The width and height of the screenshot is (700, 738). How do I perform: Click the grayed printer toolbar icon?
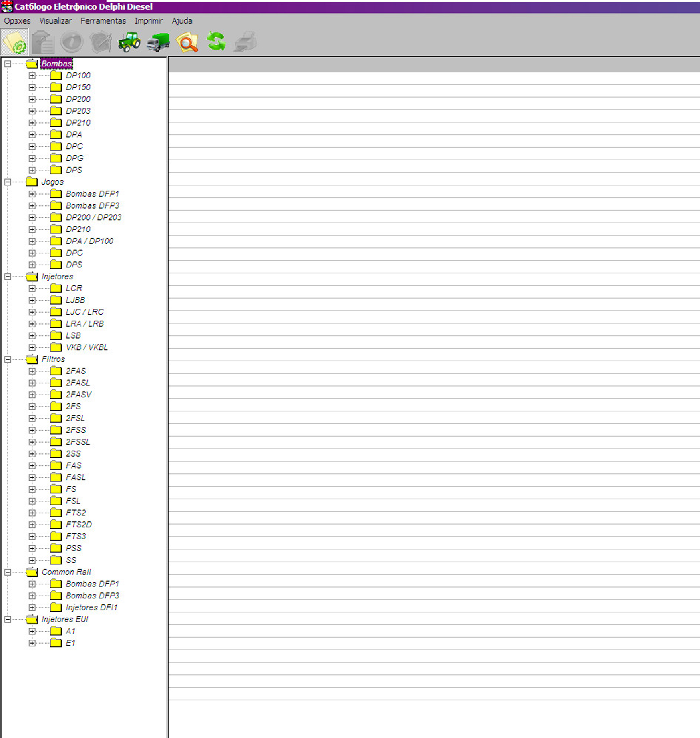click(x=245, y=42)
